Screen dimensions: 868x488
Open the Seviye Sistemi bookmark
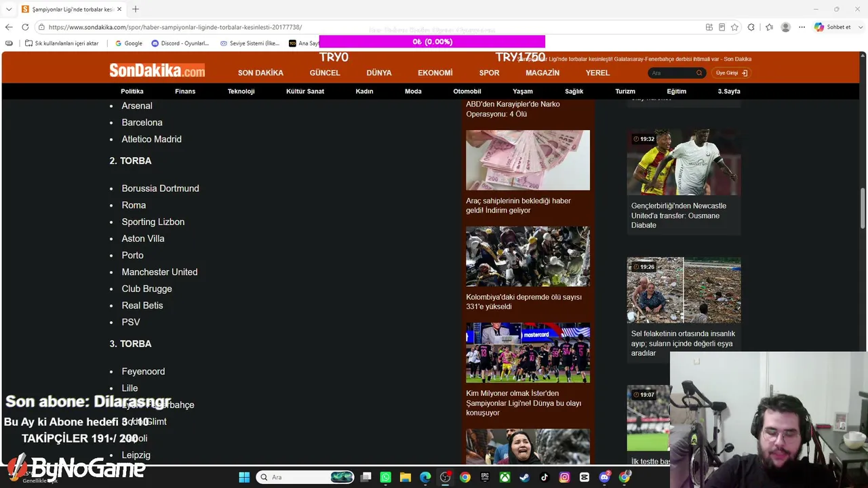pos(250,43)
